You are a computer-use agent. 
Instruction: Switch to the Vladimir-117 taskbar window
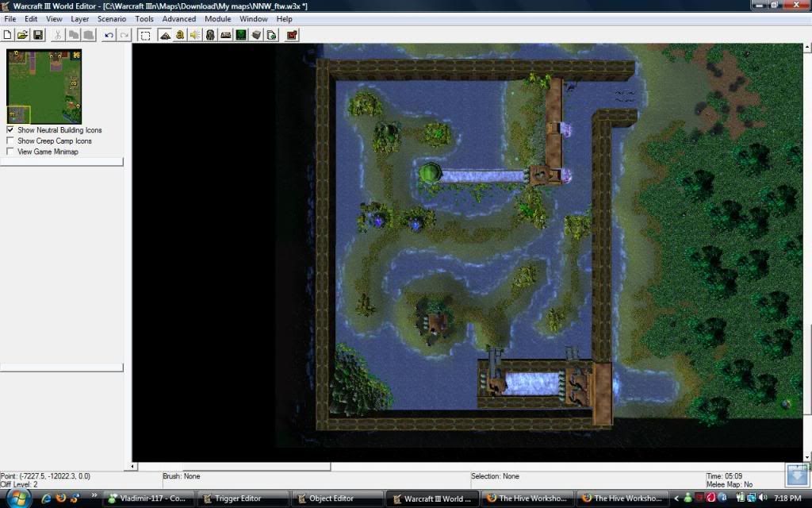[148, 498]
